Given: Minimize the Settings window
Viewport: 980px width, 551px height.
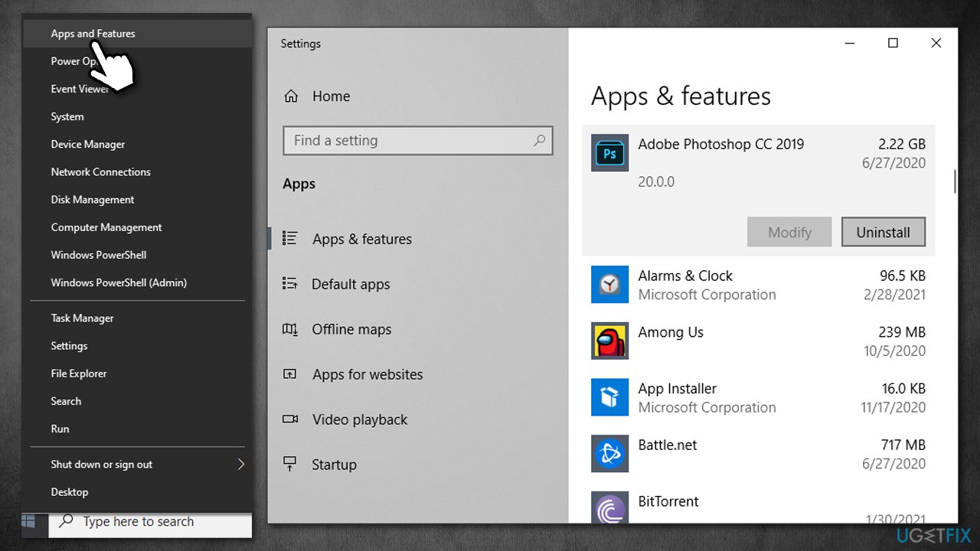Looking at the screenshot, I should pos(850,44).
